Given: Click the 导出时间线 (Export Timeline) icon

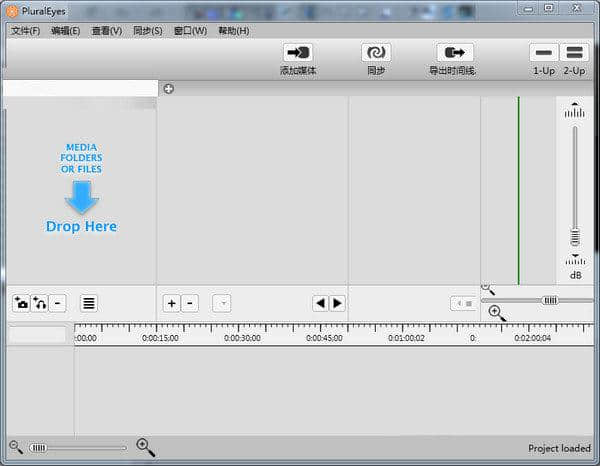Looking at the screenshot, I should (454, 53).
